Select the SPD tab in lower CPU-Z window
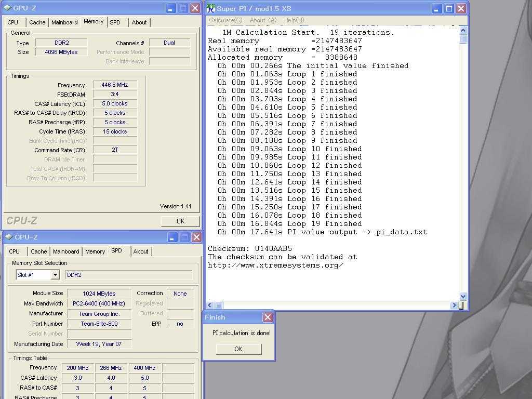 tap(117, 250)
